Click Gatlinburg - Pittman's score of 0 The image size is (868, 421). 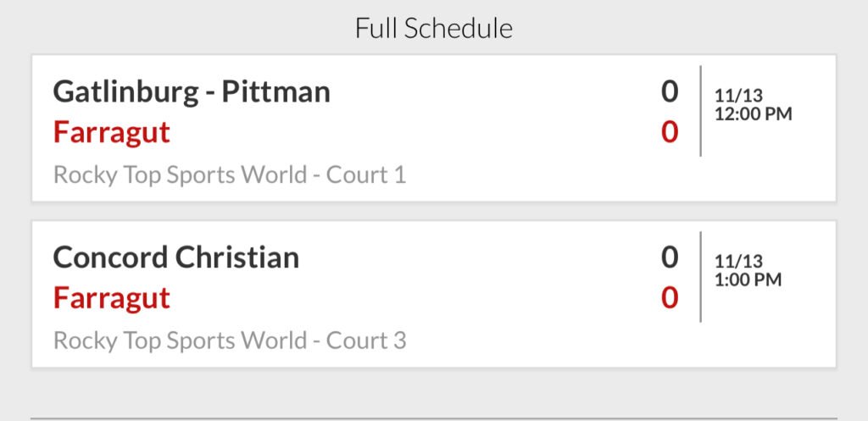point(670,91)
